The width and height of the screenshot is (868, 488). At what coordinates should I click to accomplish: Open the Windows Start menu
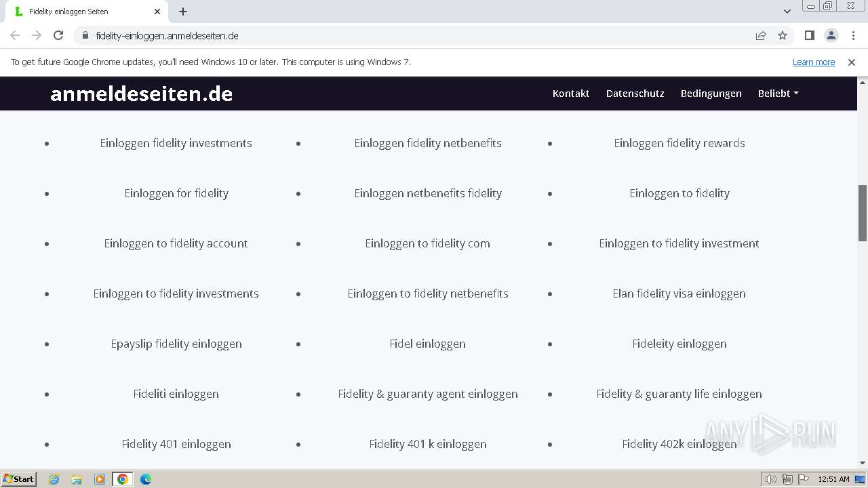[19, 479]
